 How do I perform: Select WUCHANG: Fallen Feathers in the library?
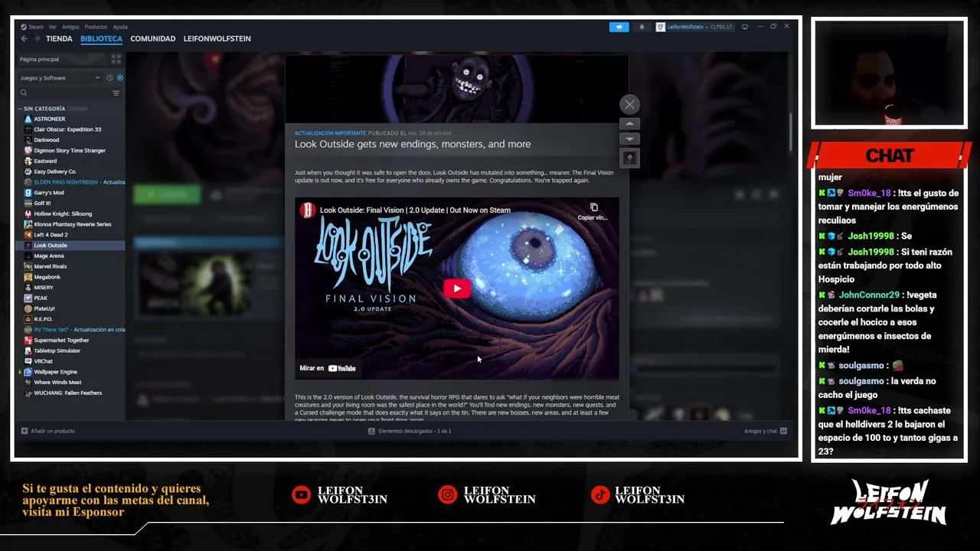coord(67,393)
